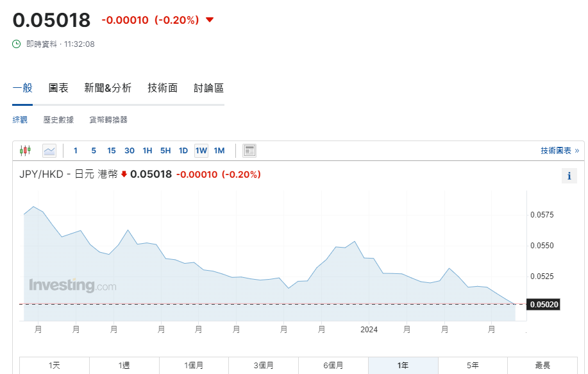Set chart interval to 1H
Screen dimensions: 588x374
[147, 151]
